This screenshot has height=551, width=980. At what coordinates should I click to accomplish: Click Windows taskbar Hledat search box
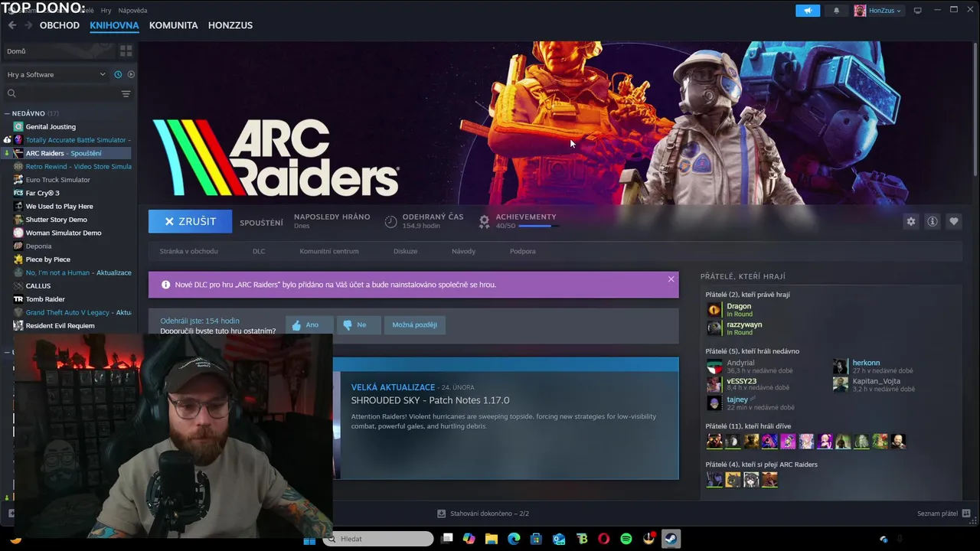pyautogui.click(x=379, y=539)
